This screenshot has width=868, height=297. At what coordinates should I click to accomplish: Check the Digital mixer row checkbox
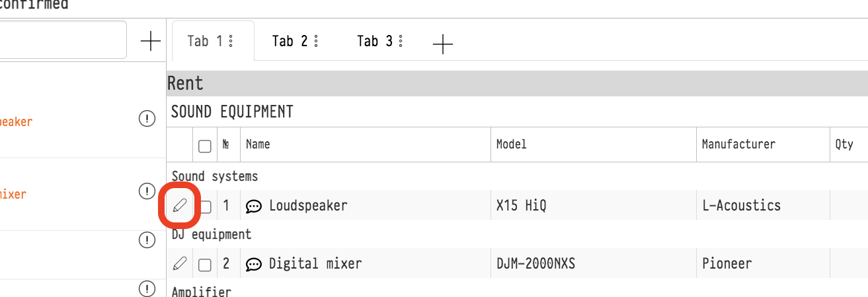click(205, 265)
